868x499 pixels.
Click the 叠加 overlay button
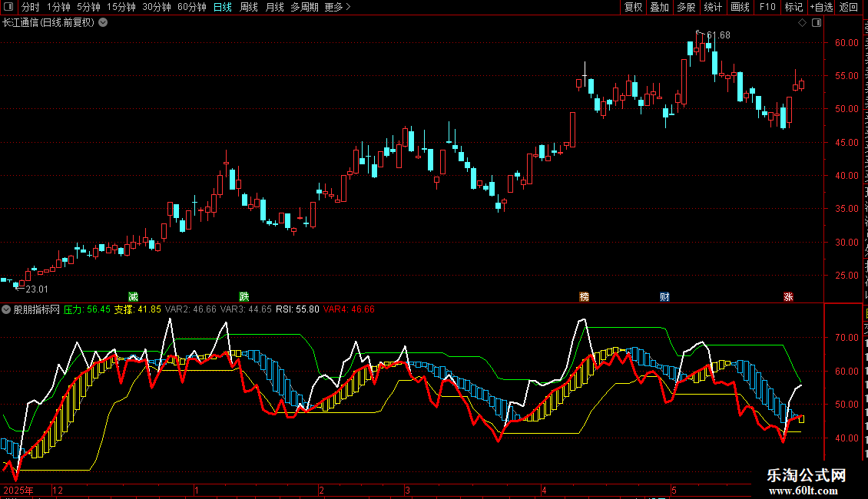point(660,7)
